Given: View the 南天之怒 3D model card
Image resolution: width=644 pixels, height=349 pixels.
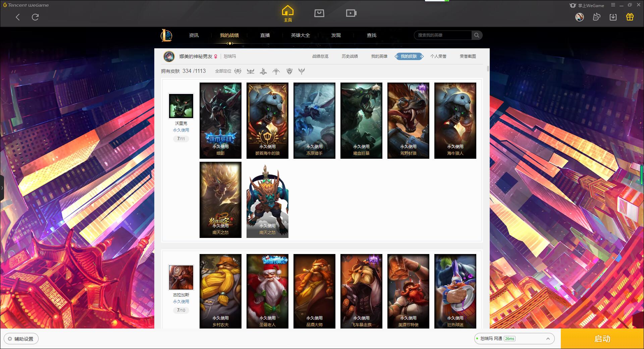Looking at the screenshot, I should [267, 200].
